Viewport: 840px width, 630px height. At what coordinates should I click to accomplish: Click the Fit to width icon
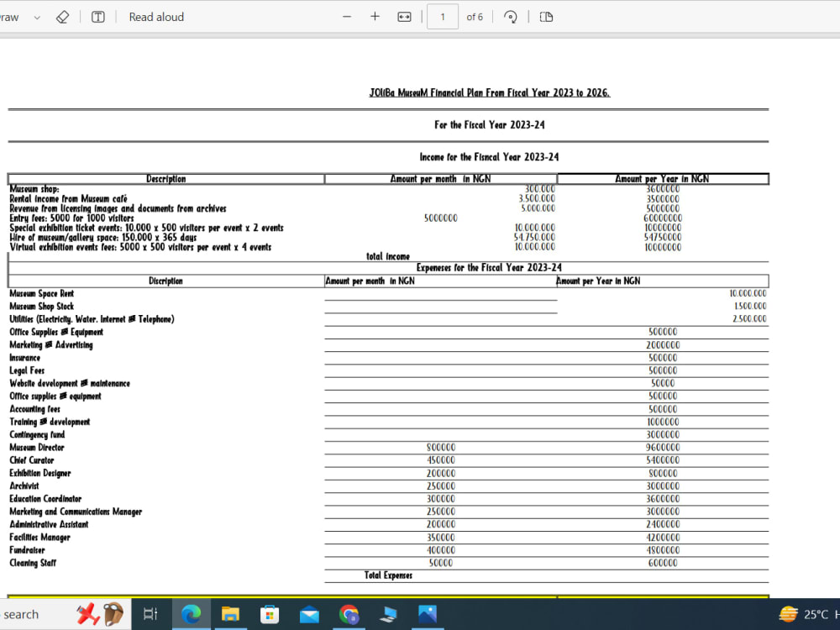tap(405, 17)
